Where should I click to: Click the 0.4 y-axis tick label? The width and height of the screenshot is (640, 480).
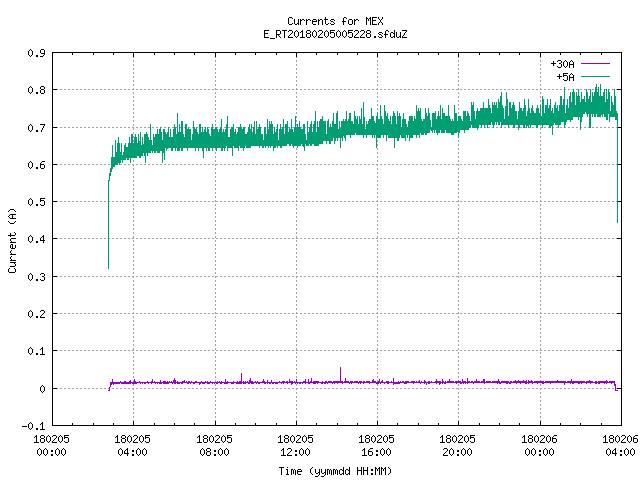coord(36,239)
